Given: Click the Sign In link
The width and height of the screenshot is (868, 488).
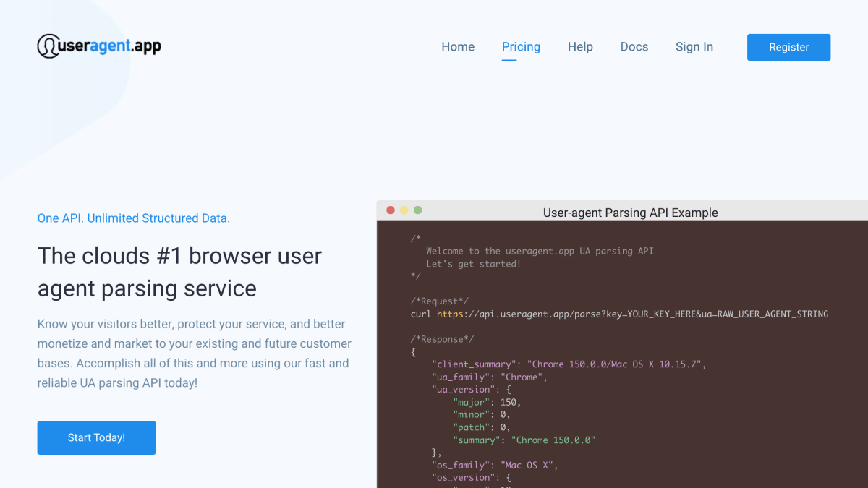Looking at the screenshot, I should 694,47.
